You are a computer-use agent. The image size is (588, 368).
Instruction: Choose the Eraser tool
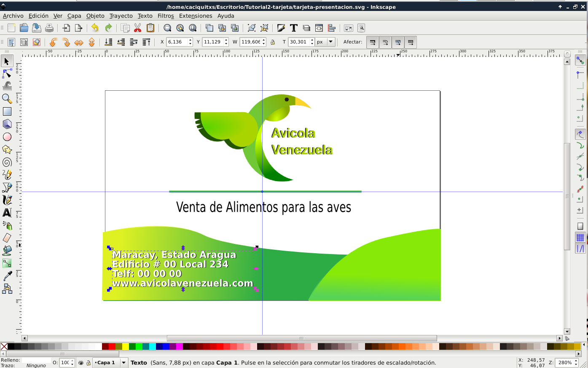coord(7,238)
